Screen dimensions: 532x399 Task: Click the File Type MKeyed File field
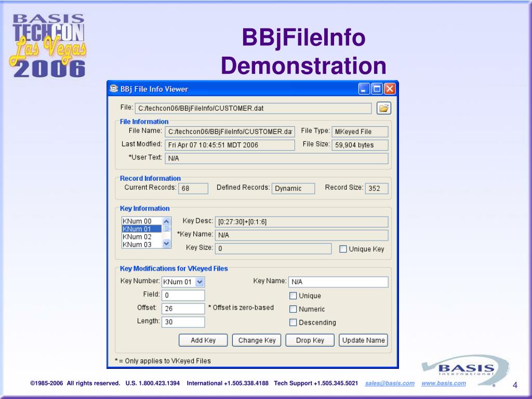[x=360, y=131]
